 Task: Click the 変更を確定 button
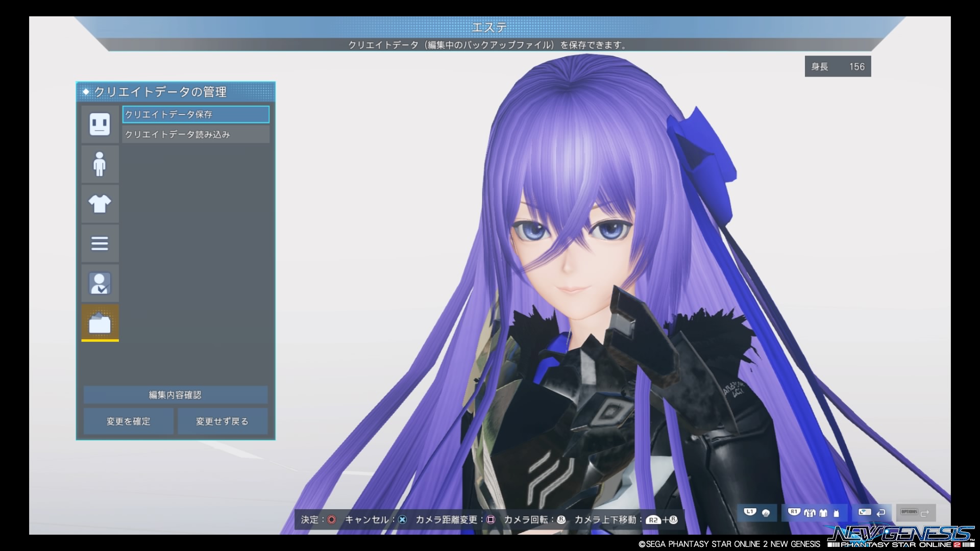tap(129, 421)
